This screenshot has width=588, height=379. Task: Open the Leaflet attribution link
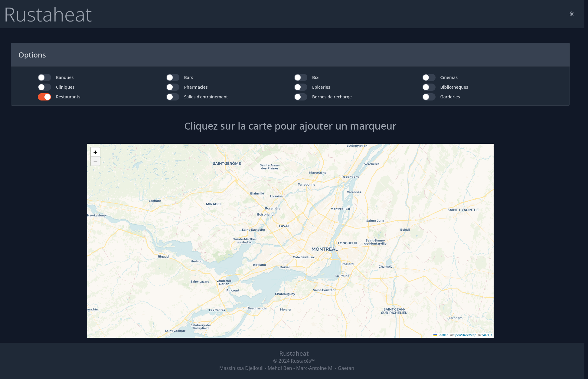click(442, 335)
